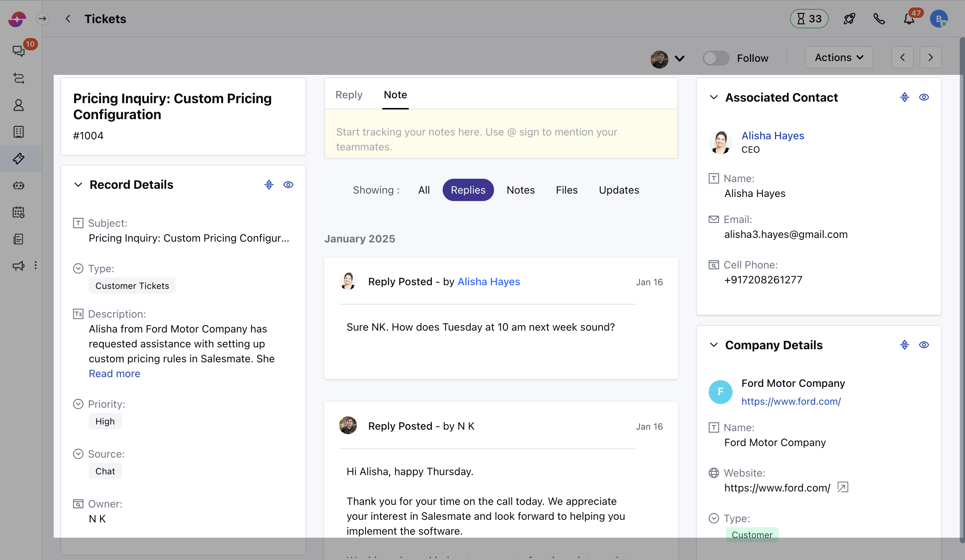Image resolution: width=965 pixels, height=560 pixels.
Task: Reorder Record Details using the sort icon
Action: point(269,185)
